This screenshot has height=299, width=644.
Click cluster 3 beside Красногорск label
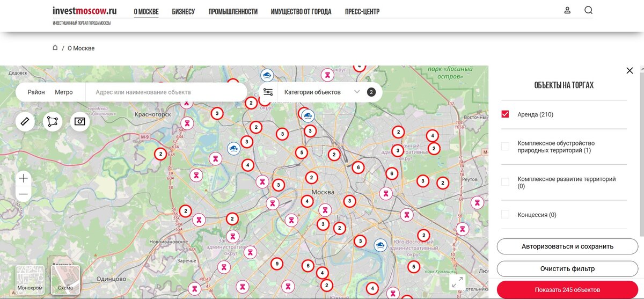click(x=217, y=113)
